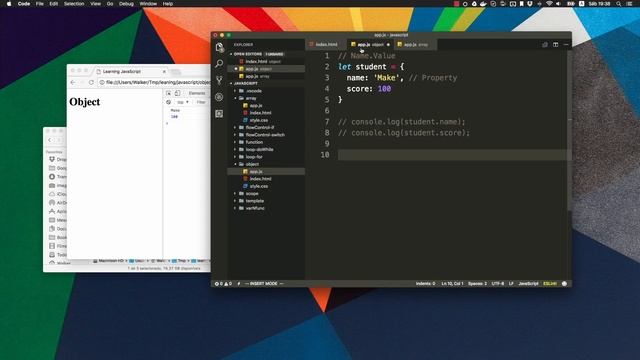Switch to the index.html editor tab

point(326,44)
